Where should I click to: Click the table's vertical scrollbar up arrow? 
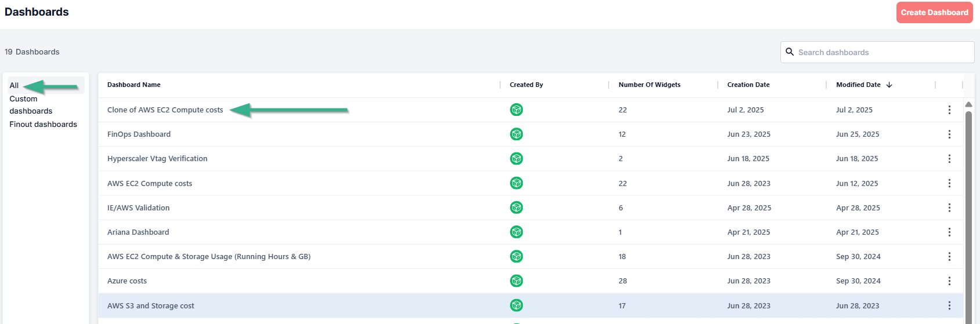click(968, 104)
